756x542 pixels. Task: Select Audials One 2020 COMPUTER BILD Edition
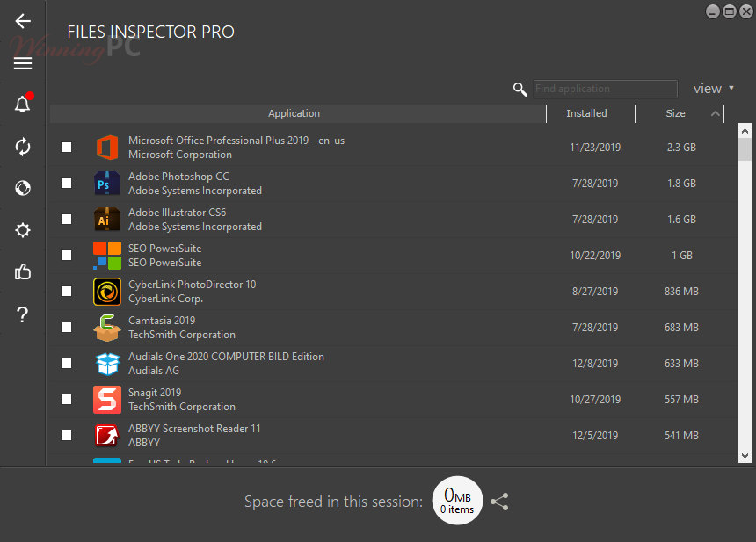click(226, 357)
